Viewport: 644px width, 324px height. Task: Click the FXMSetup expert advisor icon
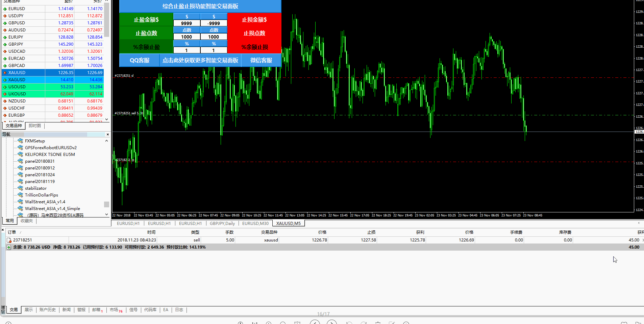20,141
